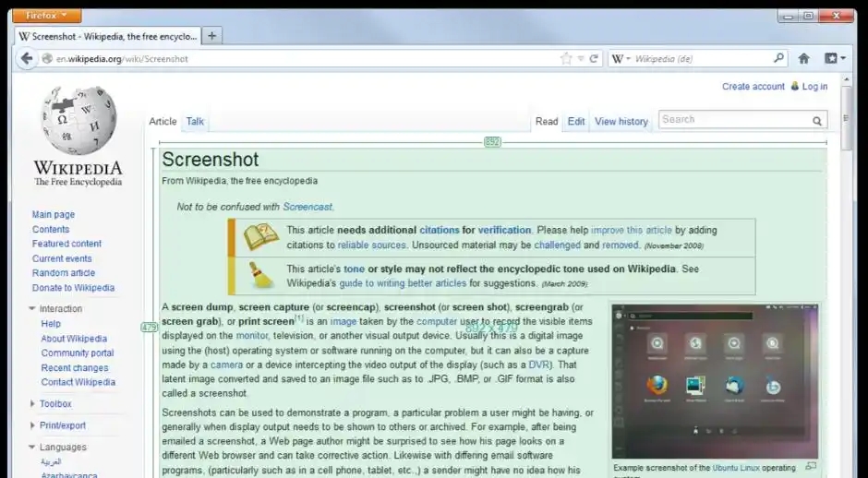This screenshot has width=868, height=478.
Task: Click the Create account link
Action: (x=753, y=87)
